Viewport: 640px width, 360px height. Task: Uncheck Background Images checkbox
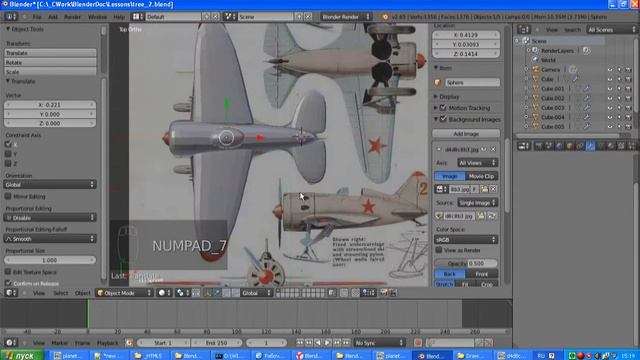[443, 119]
